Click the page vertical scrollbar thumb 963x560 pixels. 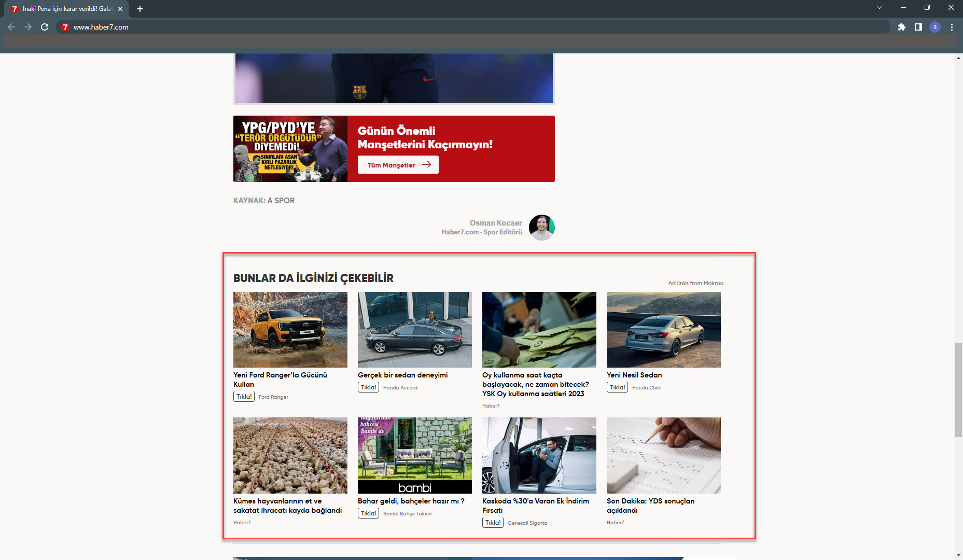tap(958, 389)
